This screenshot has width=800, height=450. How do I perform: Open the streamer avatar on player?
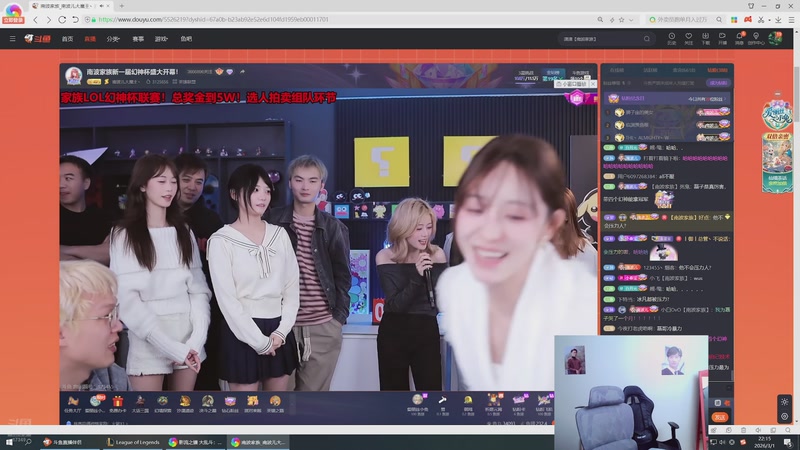tap(73, 76)
